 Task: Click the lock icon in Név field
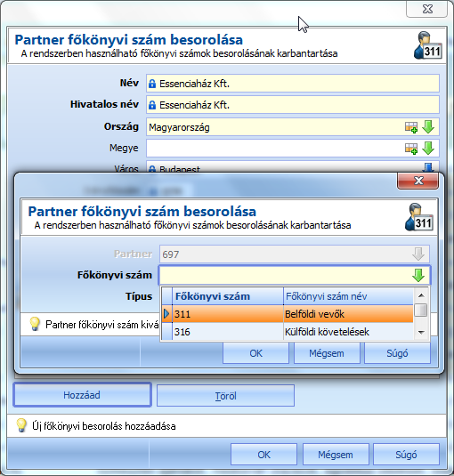(x=152, y=84)
